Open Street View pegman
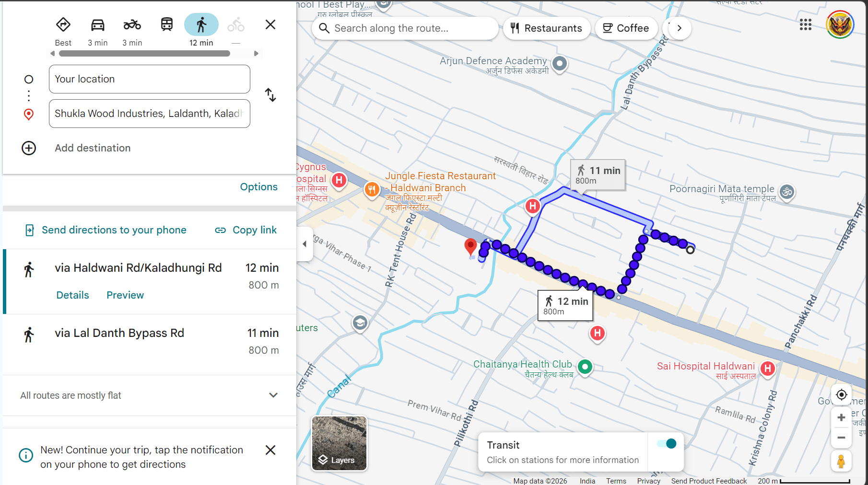This screenshot has height=485, width=868. pyautogui.click(x=841, y=461)
